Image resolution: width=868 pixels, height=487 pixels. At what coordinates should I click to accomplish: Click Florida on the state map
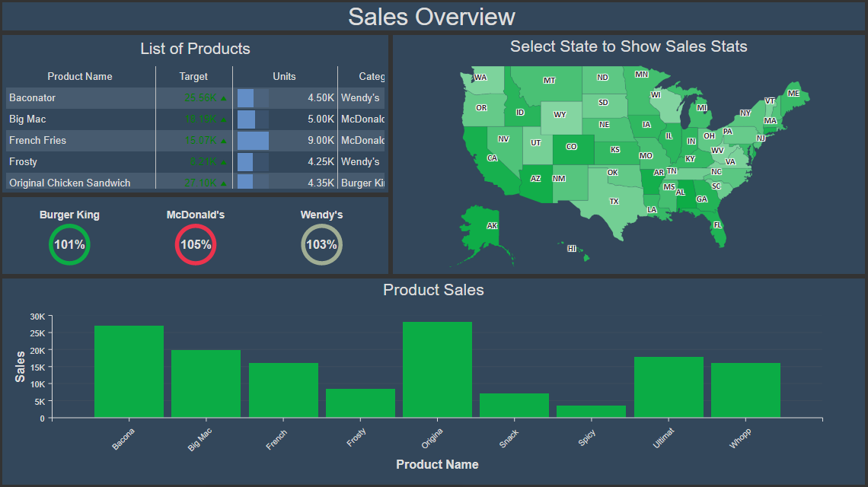pos(716,224)
